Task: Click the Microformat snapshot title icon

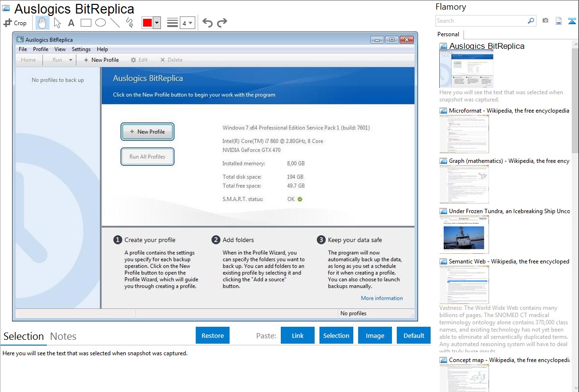Action: coord(443,111)
